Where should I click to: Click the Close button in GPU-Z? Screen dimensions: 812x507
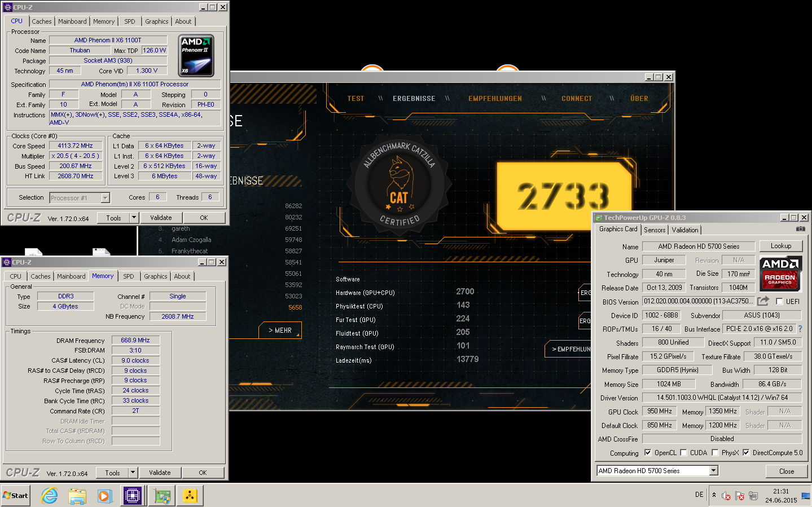coord(787,471)
